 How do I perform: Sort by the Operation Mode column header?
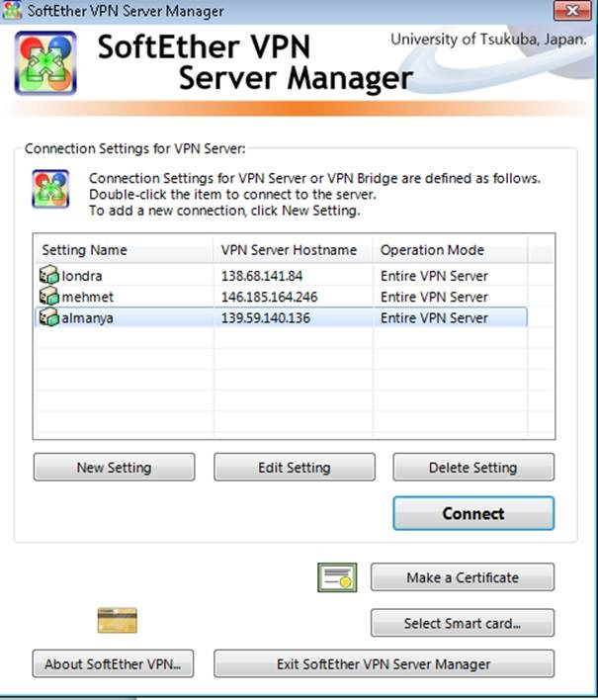pos(450,249)
